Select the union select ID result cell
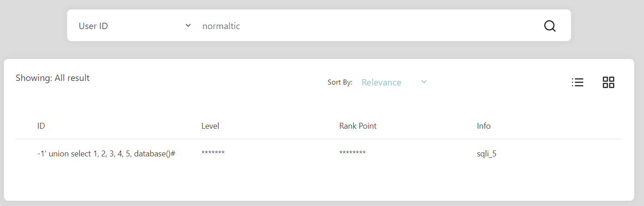Viewport: 644px width, 206px height. click(106, 154)
